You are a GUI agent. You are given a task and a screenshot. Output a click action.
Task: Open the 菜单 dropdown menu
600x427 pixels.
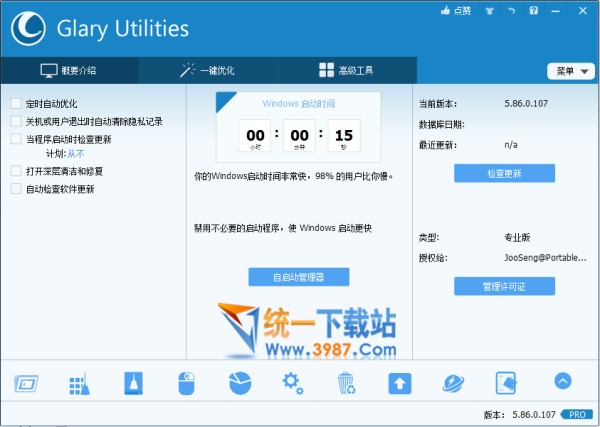(571, 71)
